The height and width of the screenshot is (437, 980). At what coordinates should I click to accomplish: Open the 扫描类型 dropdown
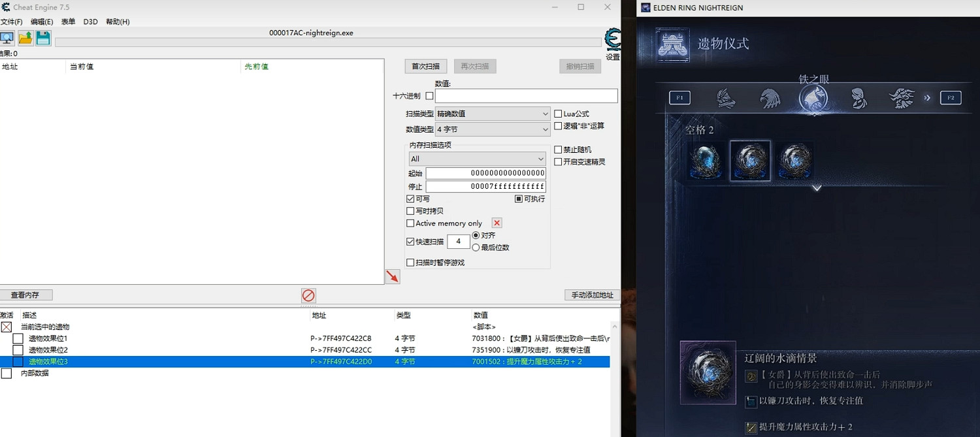pyautogui.click(x=493, y=114)
